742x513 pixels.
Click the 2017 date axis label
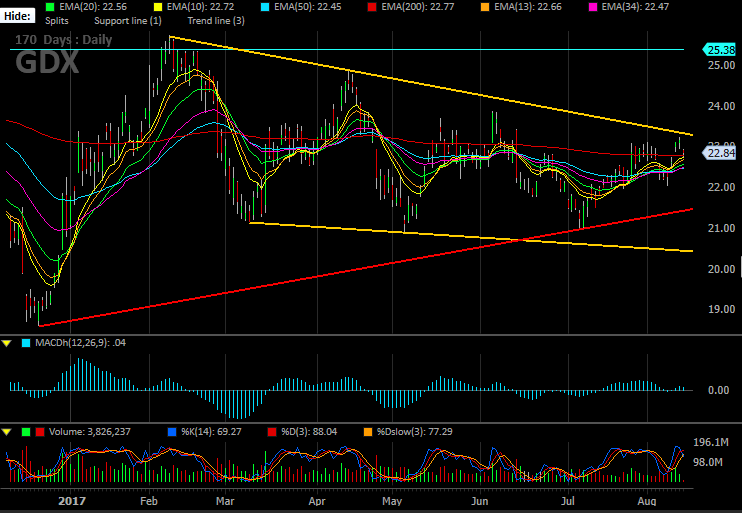click(x=72, y=501)
